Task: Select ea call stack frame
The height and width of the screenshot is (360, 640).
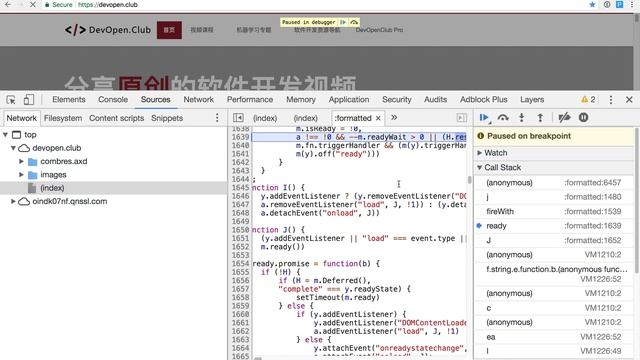Action: click(x=553, y=337)
